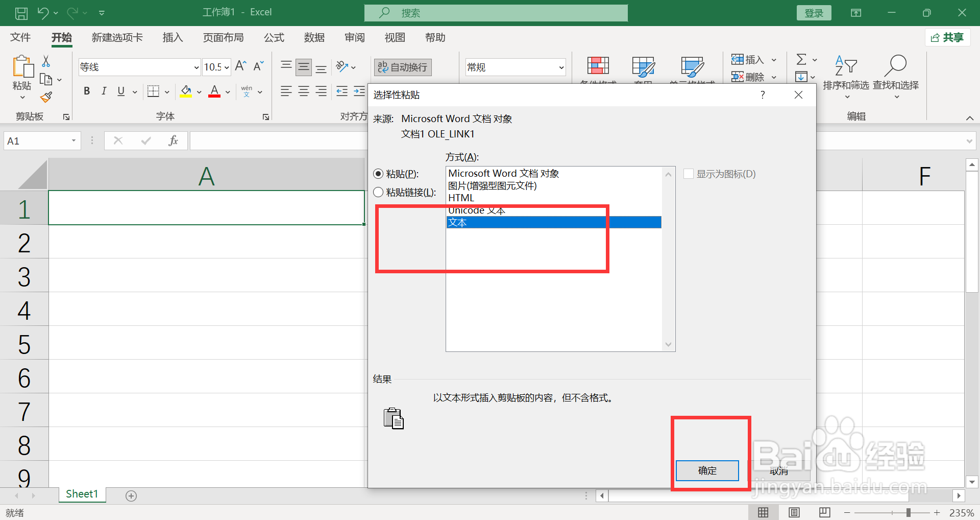
Task: Click the 登录 sign-in button
Action: [x=814, y=13]
